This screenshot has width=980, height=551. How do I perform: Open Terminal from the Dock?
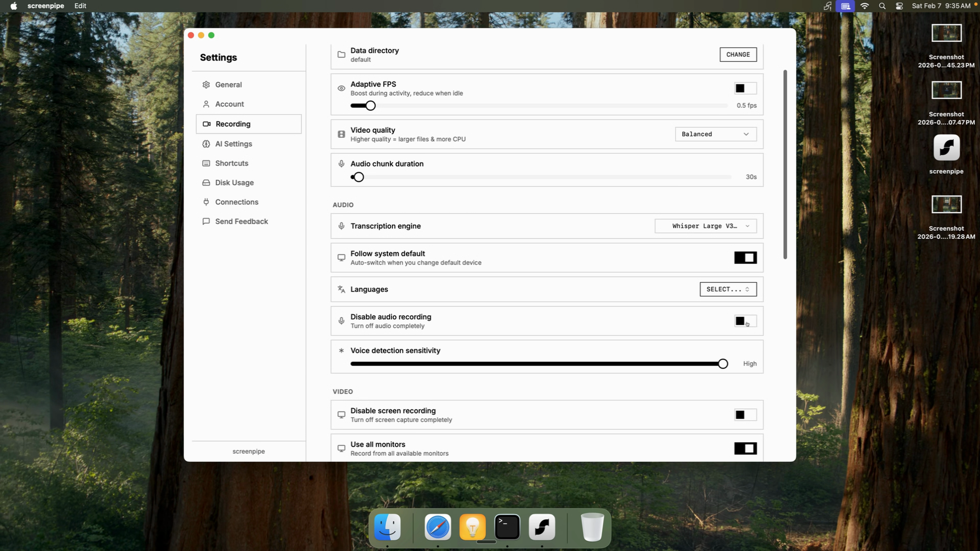[507, 527]
